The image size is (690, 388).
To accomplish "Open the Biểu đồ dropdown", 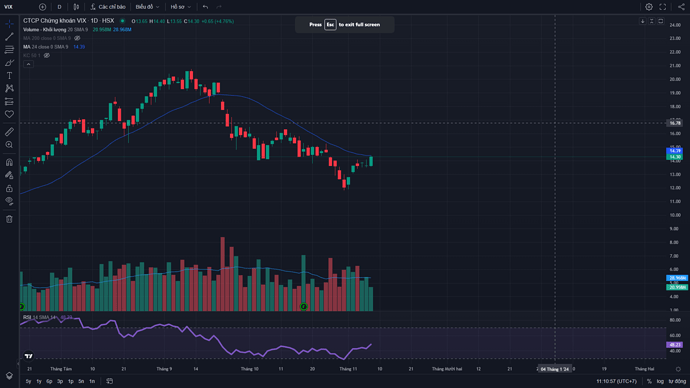I will coord(147,7).
